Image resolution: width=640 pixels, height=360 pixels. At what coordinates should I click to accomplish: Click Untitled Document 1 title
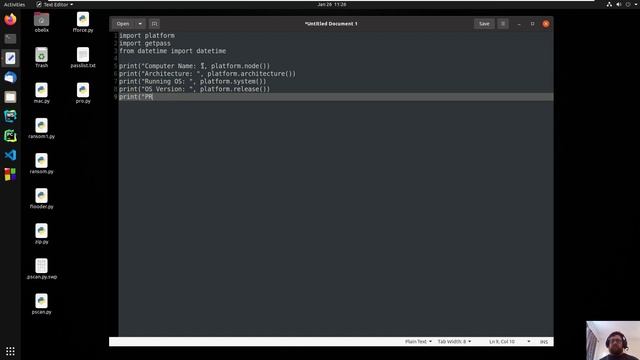point(331,24)
